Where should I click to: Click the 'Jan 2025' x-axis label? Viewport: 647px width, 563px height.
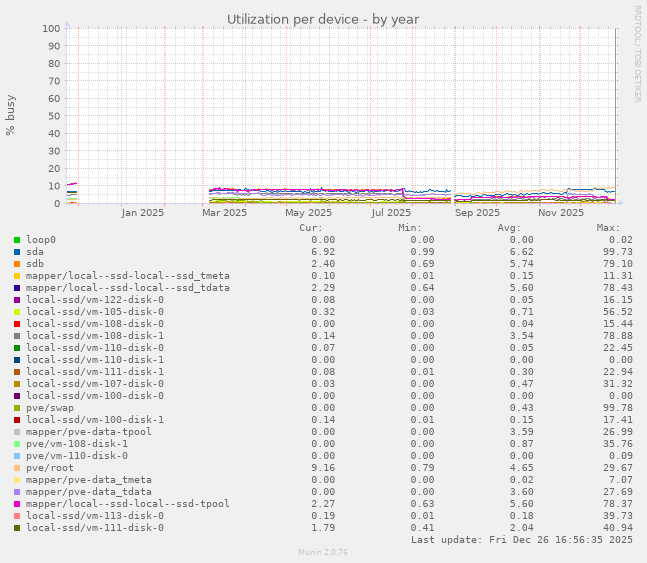[x=142, y=213]
